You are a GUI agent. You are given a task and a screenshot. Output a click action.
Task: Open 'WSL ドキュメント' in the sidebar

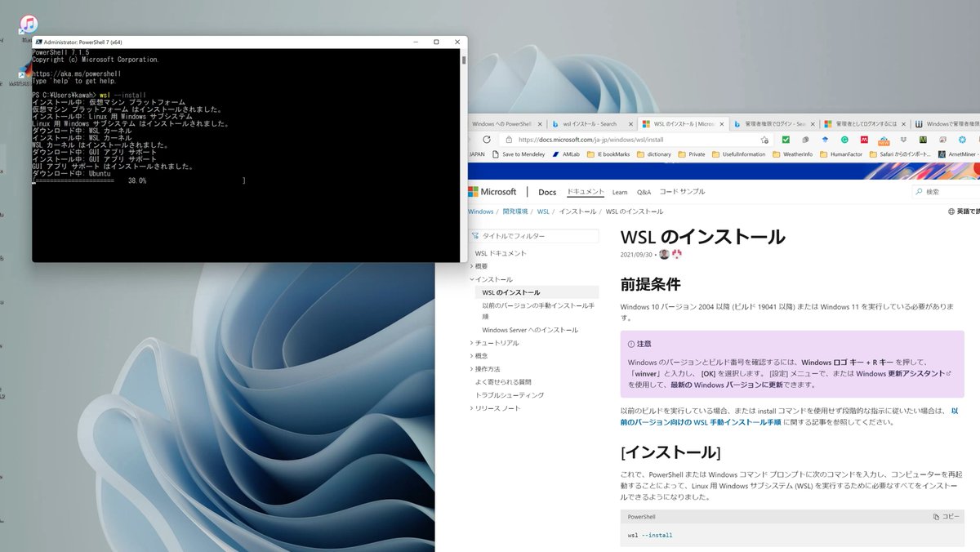pos(501,253)
